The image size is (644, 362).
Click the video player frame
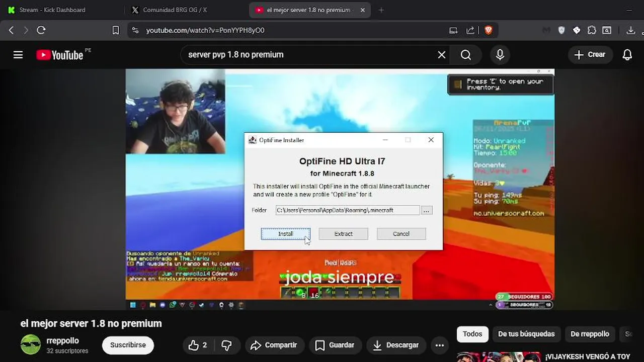340,189
